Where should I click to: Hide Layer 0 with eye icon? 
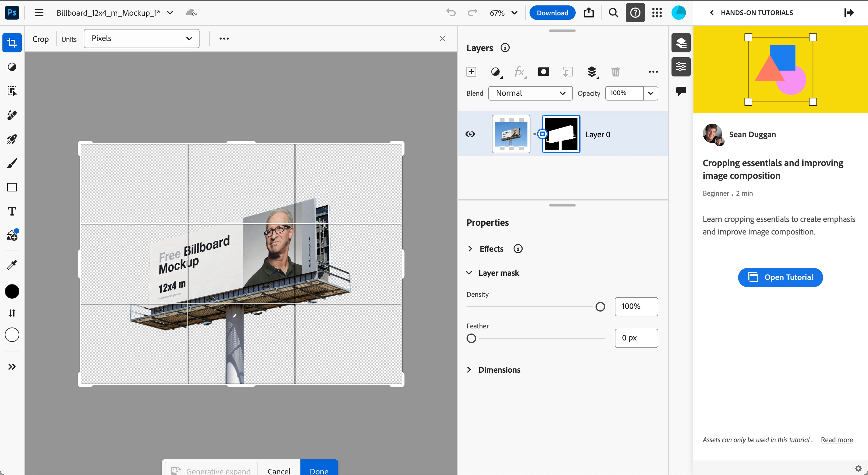(x=470, y=134)
